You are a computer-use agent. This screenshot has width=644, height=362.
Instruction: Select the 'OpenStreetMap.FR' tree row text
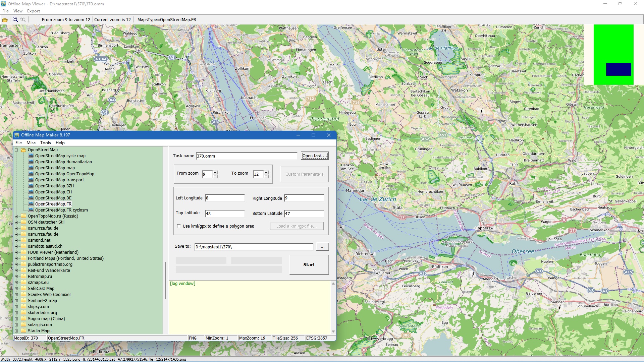point(53,204)
